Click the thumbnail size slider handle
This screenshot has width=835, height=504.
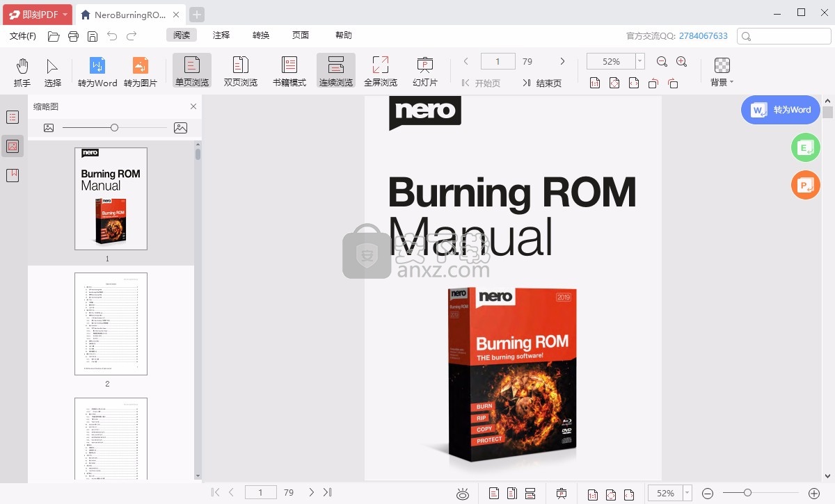(114, 128)
